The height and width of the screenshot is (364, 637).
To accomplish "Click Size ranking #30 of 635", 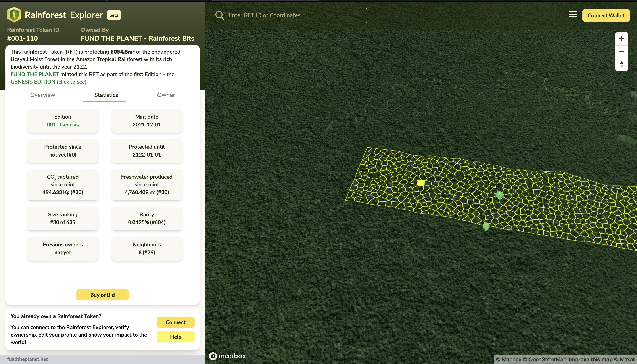I will pos(63,218).
